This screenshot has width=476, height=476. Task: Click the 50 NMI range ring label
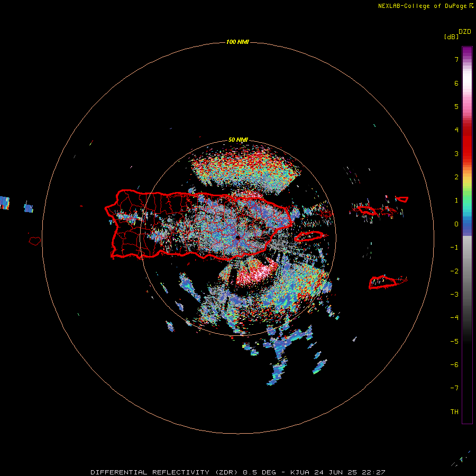[238, 140]
